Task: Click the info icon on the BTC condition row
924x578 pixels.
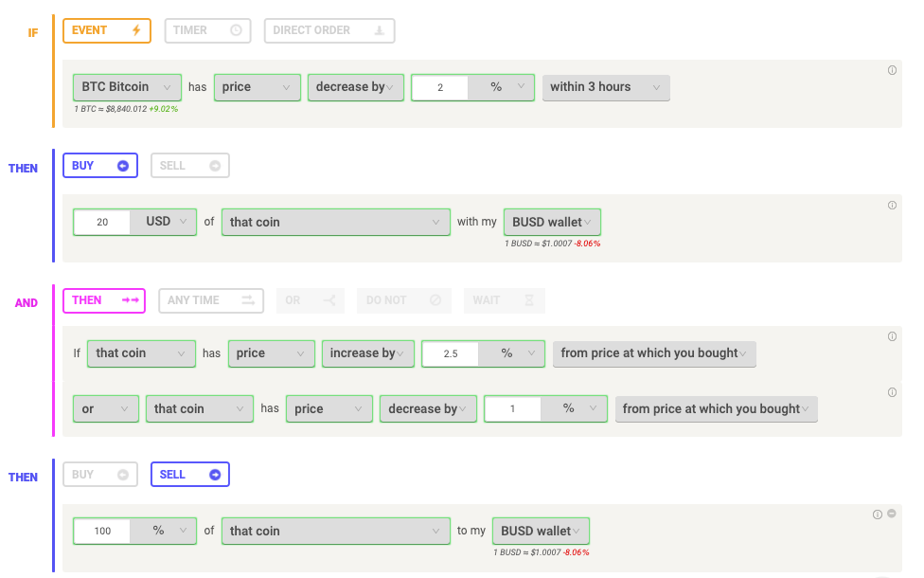Action: click(x=892, y=70)
